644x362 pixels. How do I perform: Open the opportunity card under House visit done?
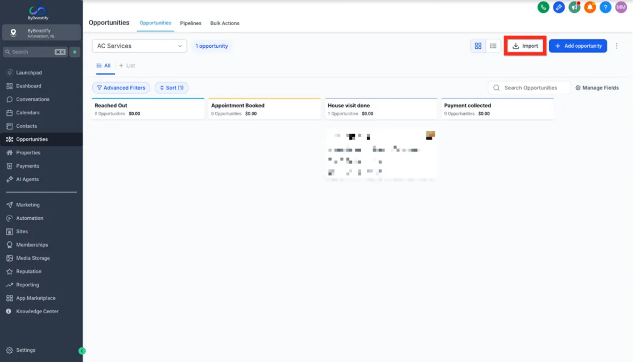[381, 154]
